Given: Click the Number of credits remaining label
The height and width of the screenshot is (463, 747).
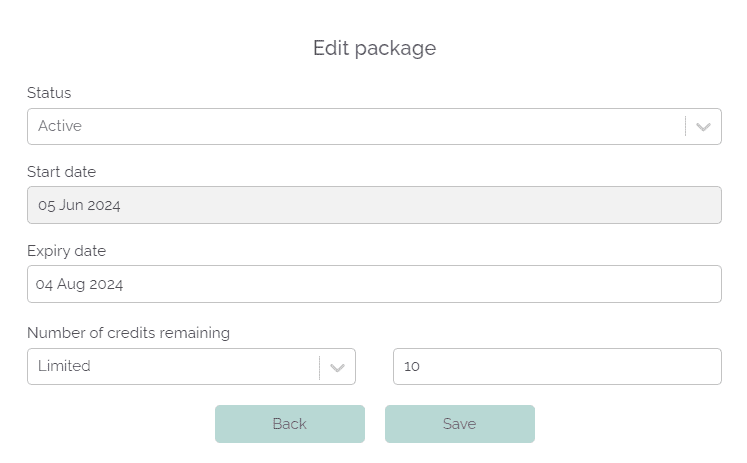Looking at the screenshot, I should tap(128, 333).
